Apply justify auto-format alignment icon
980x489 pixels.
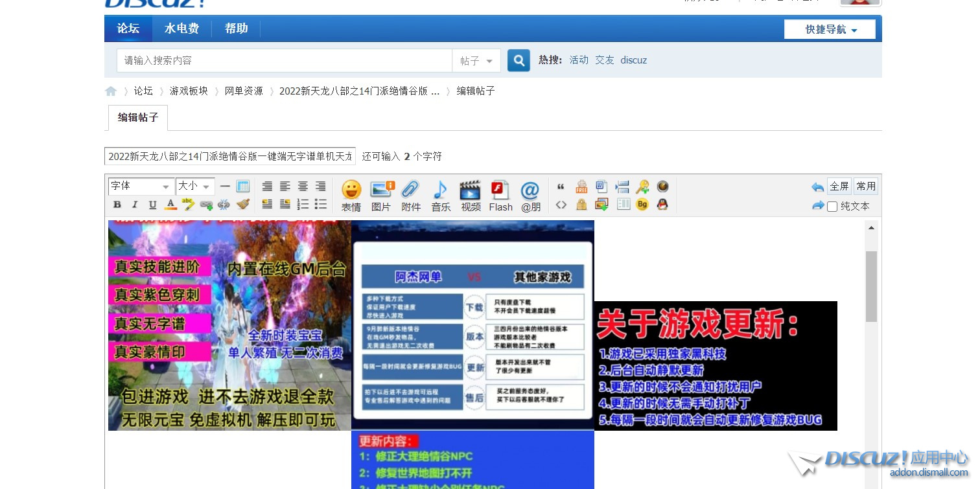click(267, 187)
